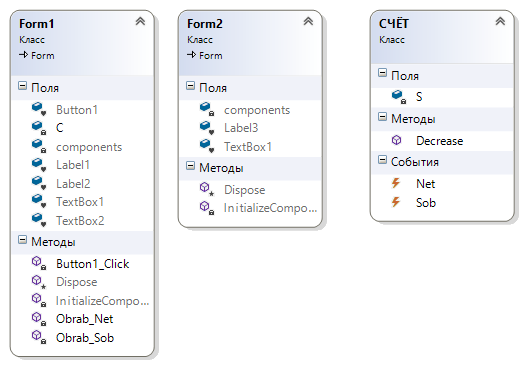523x365 pixels.
Task: Toggle the Поля section in Form1
Action: [22, 86]
